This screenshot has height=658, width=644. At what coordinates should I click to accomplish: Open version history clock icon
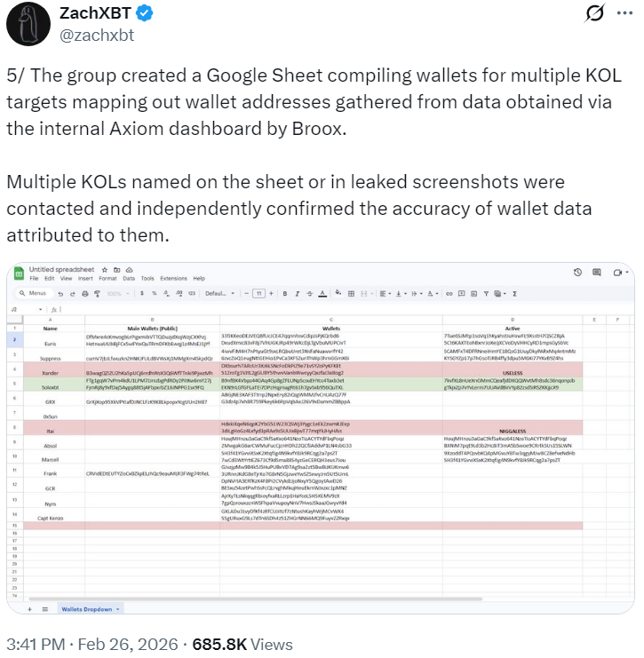[577, 273]
